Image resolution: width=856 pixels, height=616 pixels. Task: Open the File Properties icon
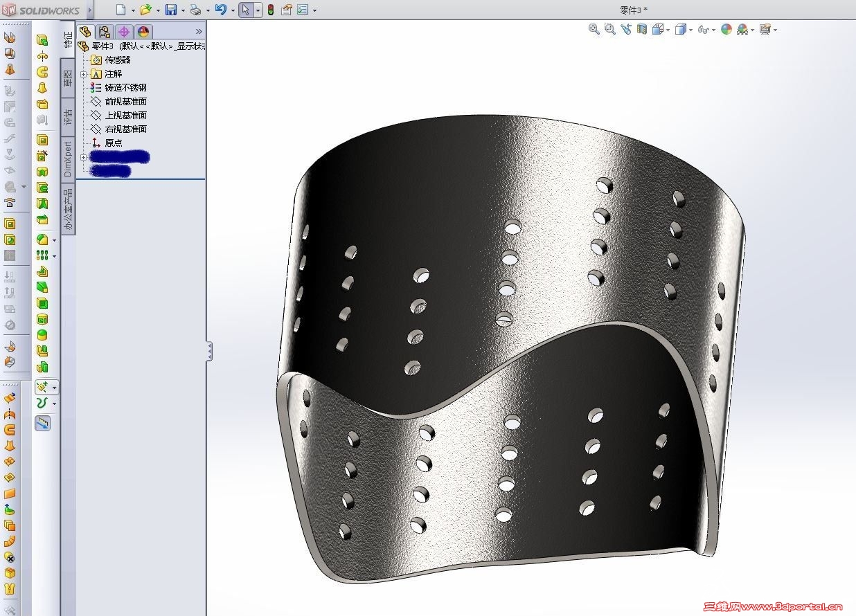[x=286, y=10]
